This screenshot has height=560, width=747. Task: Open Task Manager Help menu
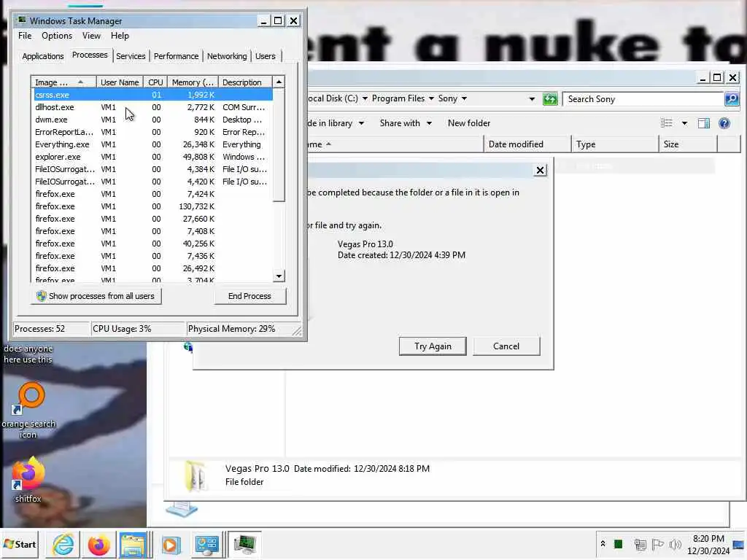(x=120, y=36)
